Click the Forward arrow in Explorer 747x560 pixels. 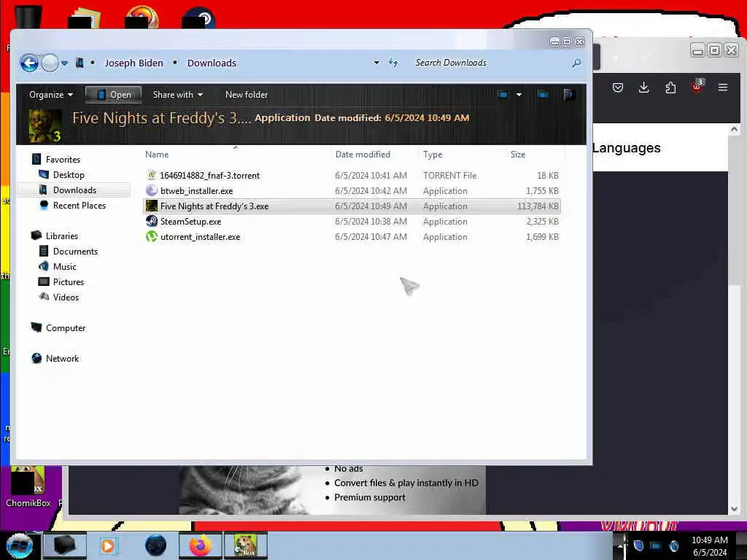click(x=50, y=63)
